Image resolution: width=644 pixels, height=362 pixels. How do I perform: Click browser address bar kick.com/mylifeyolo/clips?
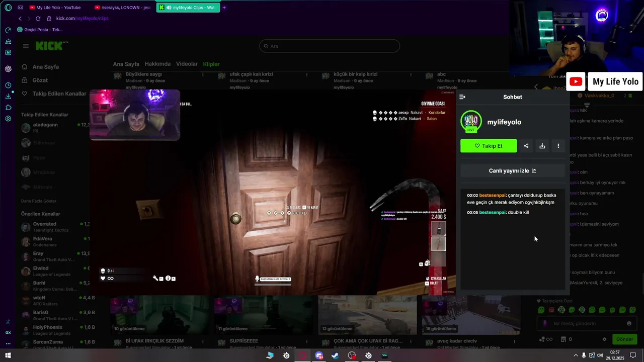pos(82,19)
